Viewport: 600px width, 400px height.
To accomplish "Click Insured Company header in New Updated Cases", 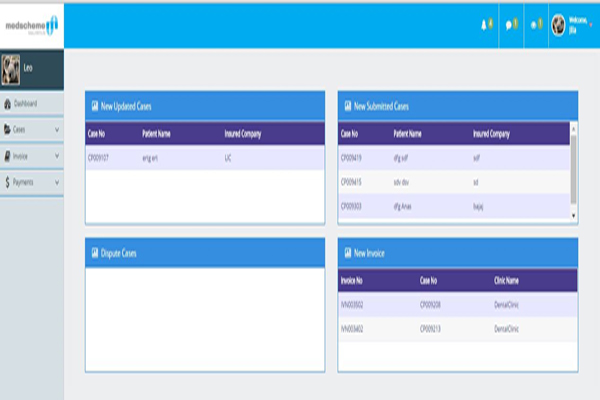I will click(x=243, y=133).
